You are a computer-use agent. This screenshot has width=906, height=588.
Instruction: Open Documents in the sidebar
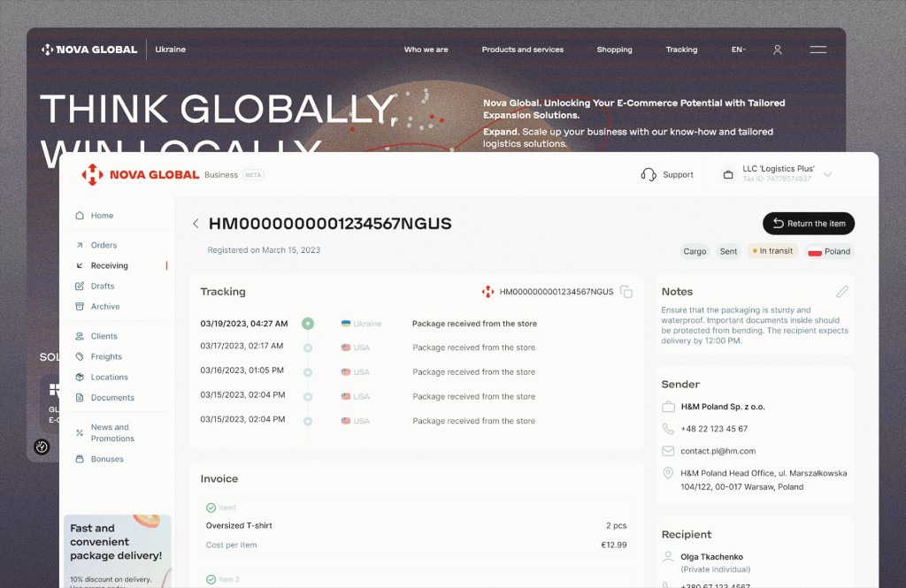112,398
